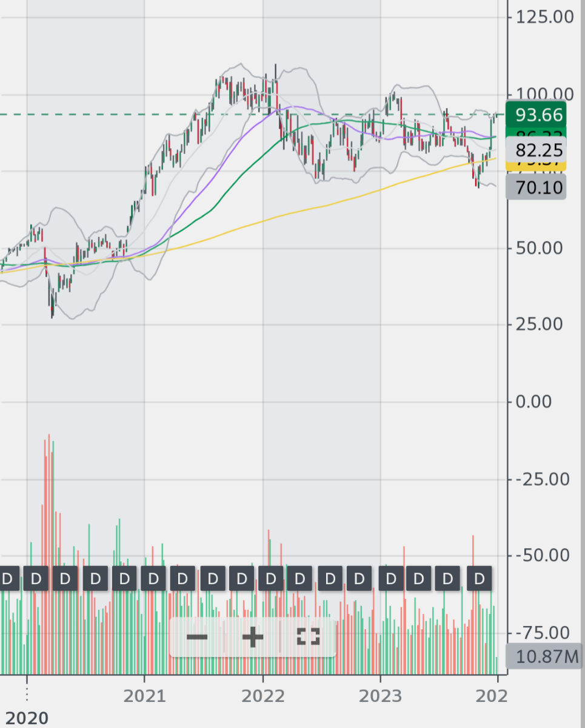Click the green 93.66 current price tag
Viewport: 585px width, 728px height.
pyautogui.click(x=538, y=114)
